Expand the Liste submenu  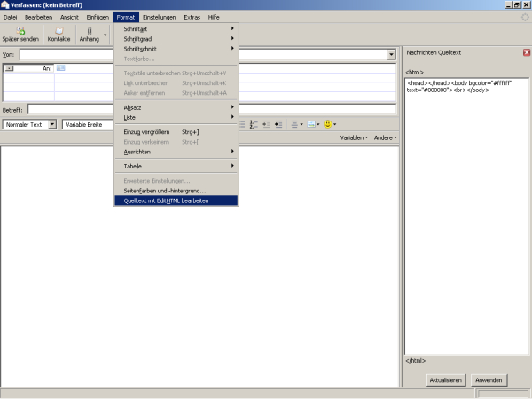click(176, 117)
